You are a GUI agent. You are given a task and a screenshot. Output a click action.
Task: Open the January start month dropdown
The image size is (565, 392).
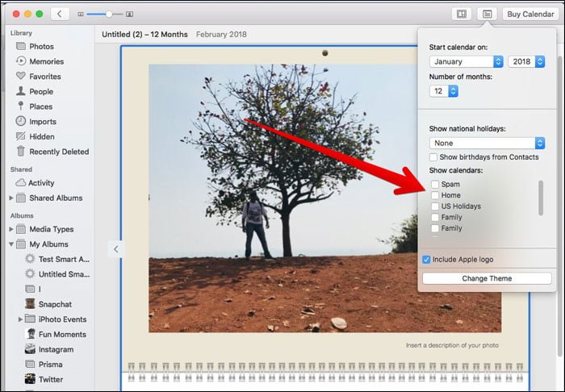tap(466, 61)
